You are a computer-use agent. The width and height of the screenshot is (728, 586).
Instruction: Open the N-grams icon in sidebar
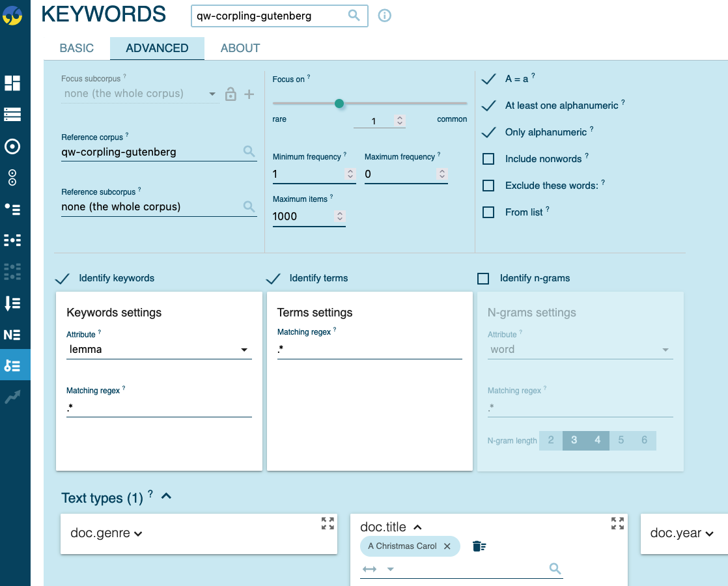click(x=12, y=335)
